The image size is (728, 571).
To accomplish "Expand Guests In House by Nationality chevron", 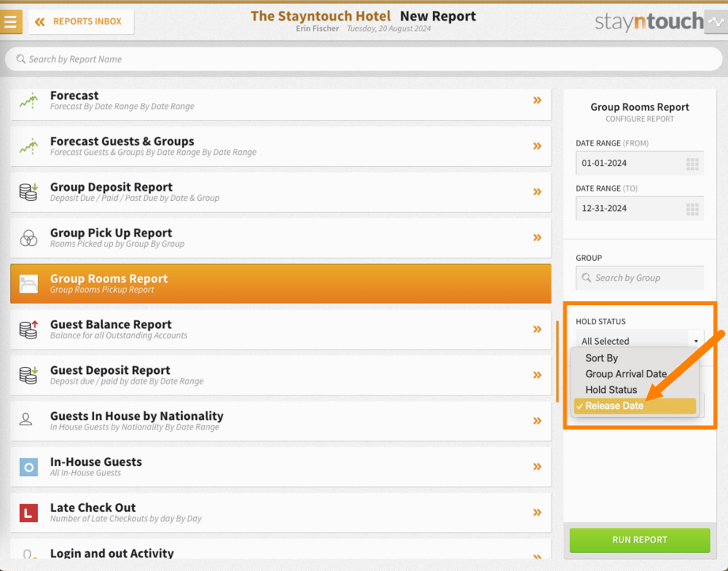I will tap(537, 421).
